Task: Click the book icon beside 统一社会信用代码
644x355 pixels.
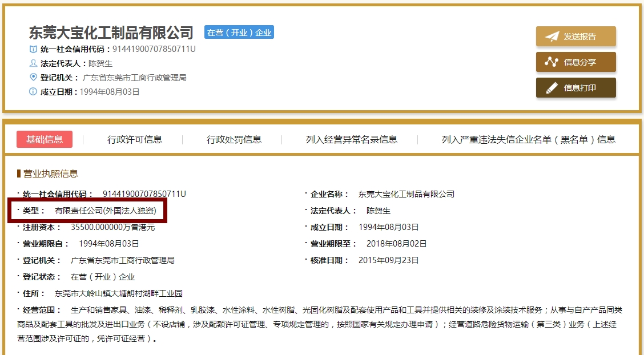Action: 33,49
